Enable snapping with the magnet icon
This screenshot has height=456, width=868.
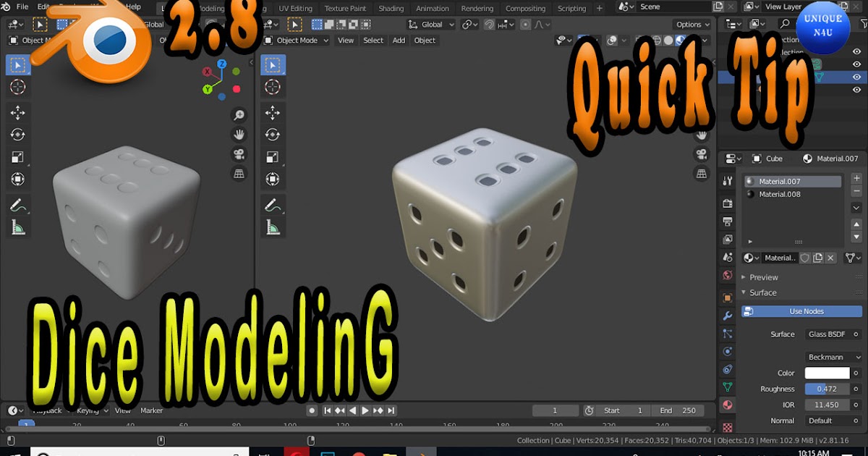click(489, 24)
